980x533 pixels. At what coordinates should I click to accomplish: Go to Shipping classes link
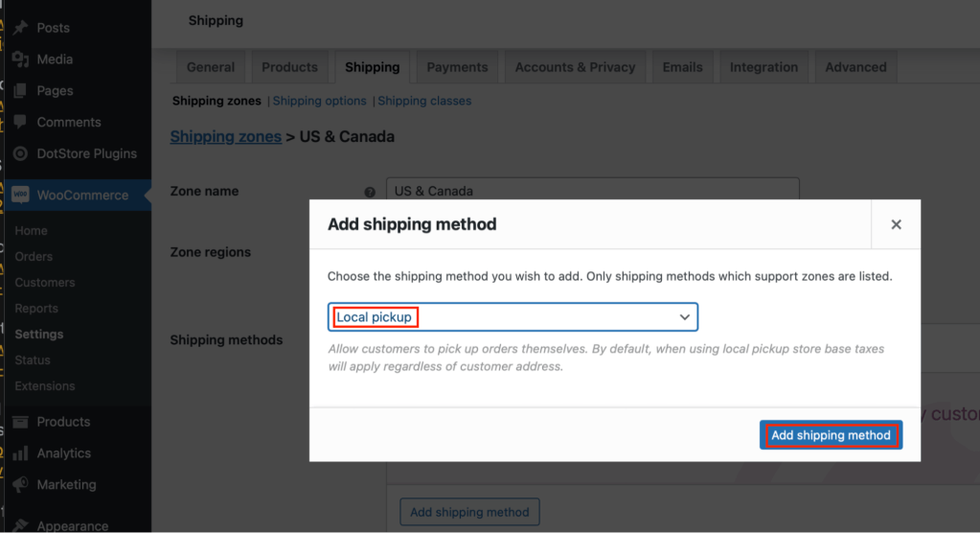pyautogui.click(x=424, y=101)
